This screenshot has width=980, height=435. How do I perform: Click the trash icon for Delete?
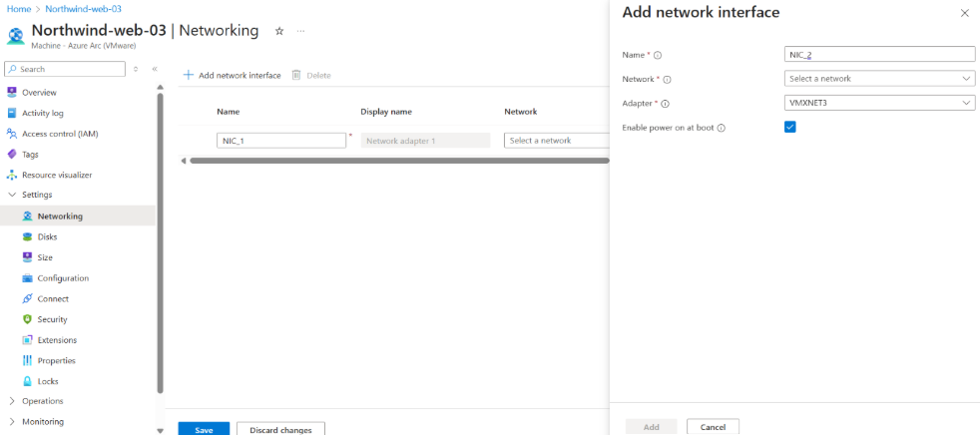[x=296, y=75]
